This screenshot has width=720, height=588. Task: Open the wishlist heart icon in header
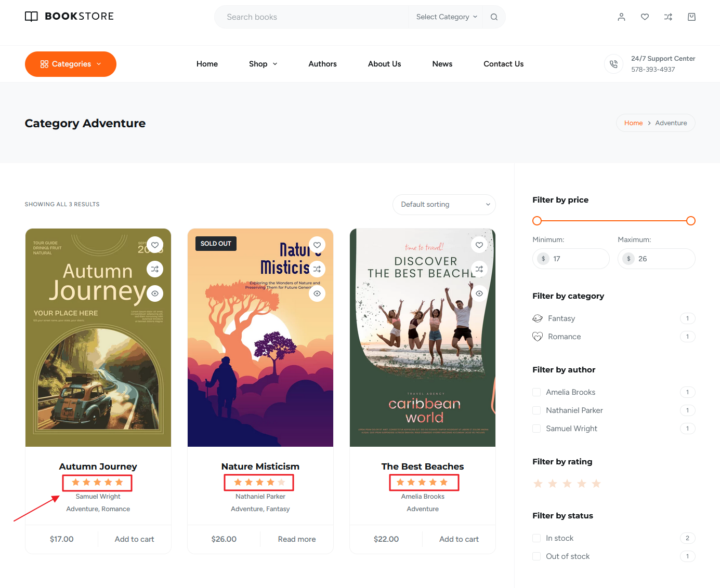click(x=645, y=17)
